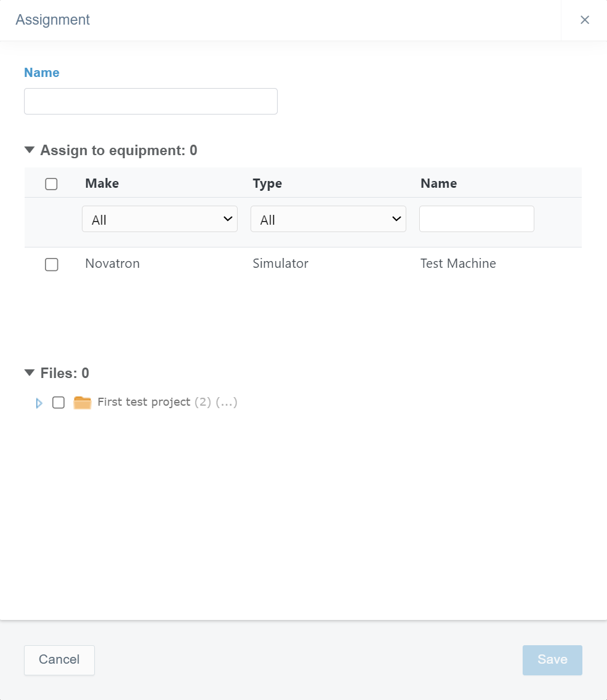Focus the assignment Name text field

pyautogui.click(x=151, y=102)
